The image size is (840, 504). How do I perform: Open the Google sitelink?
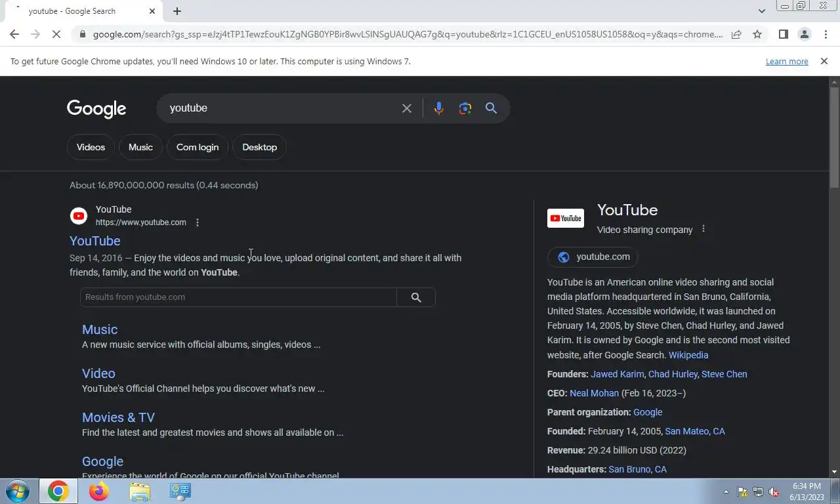[x=102, y=461]
